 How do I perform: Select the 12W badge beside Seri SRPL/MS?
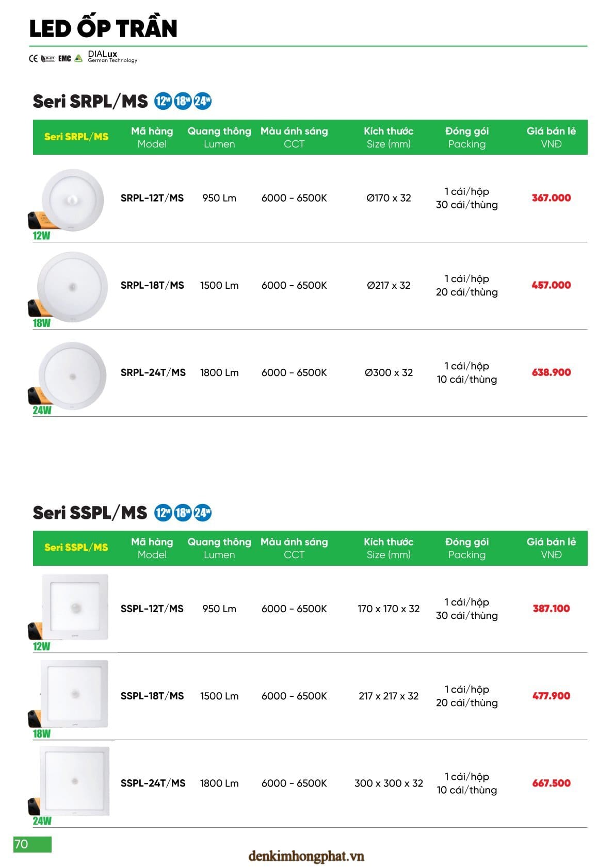[x=163, y=101]
